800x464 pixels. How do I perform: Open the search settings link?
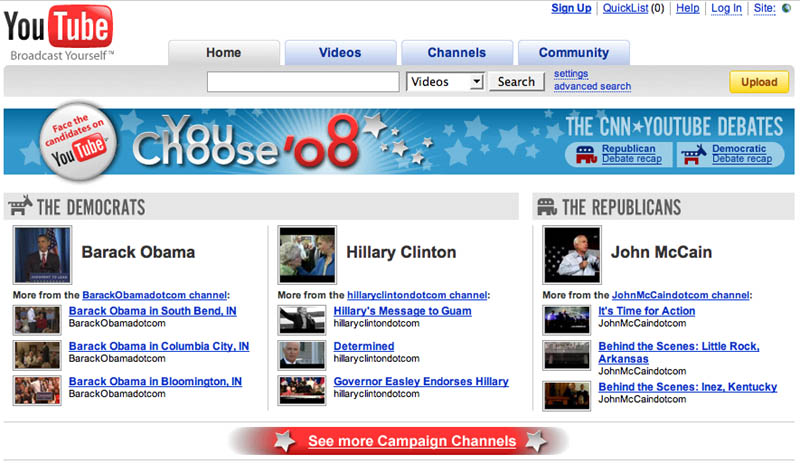click(571, 74)
